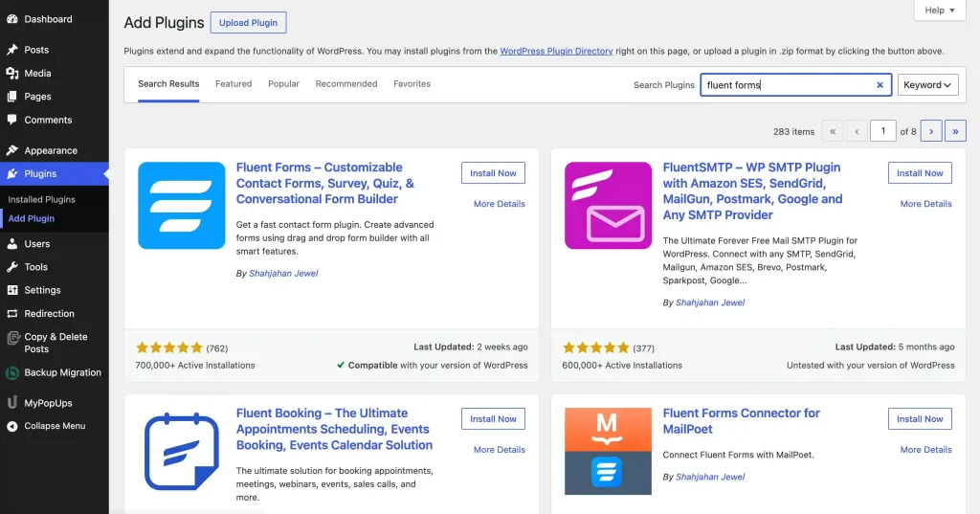Image resolution: width=980 pixels, height=514 pixels.
Task: Switch to the Favorites tab
Action: tap(412, 84)
